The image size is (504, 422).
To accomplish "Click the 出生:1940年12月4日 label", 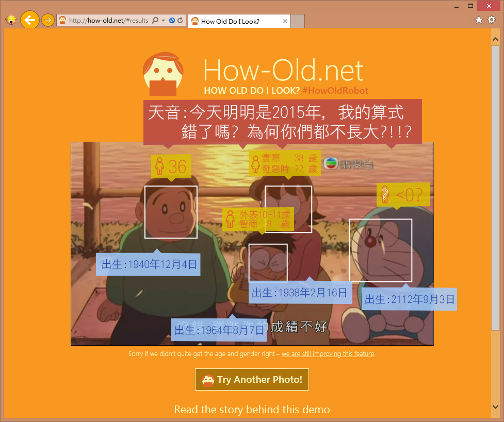I will 148,265.
